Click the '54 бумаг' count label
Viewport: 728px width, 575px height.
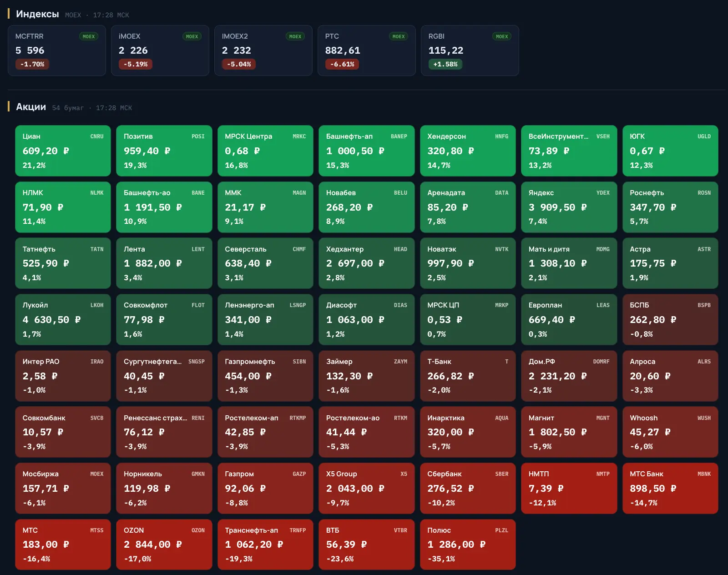(68, 108)
